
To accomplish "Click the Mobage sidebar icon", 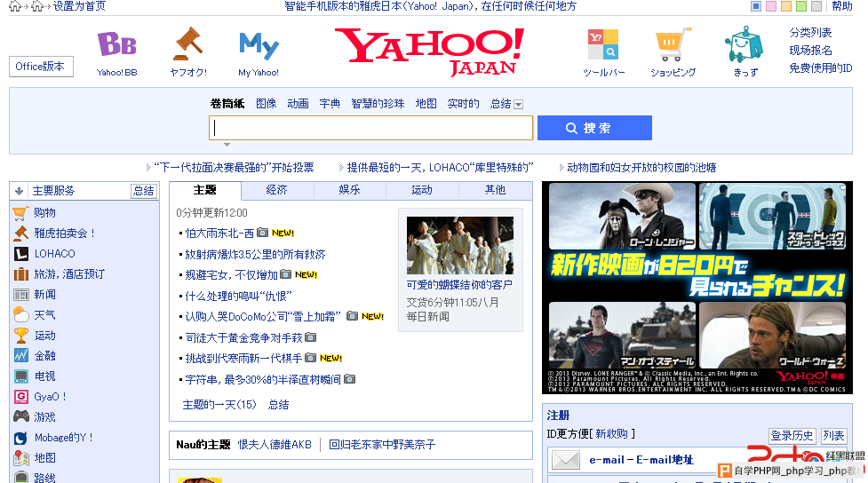I will [x=21, y=438].
